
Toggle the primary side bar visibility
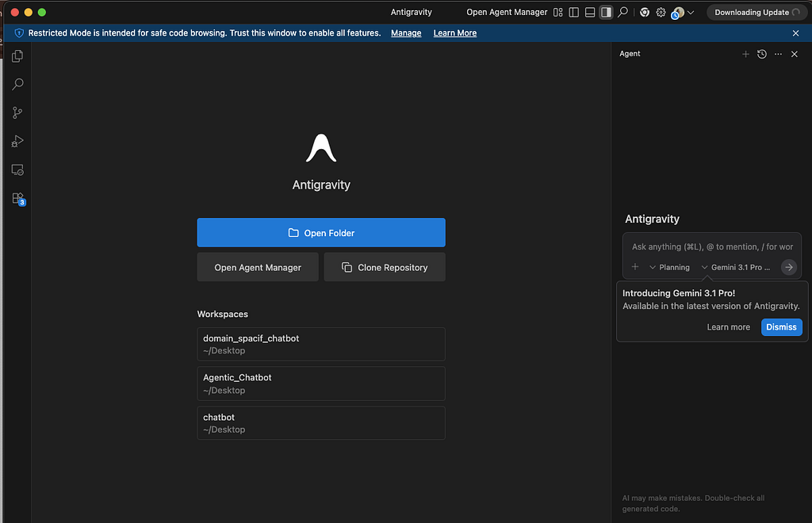(574, 12)
